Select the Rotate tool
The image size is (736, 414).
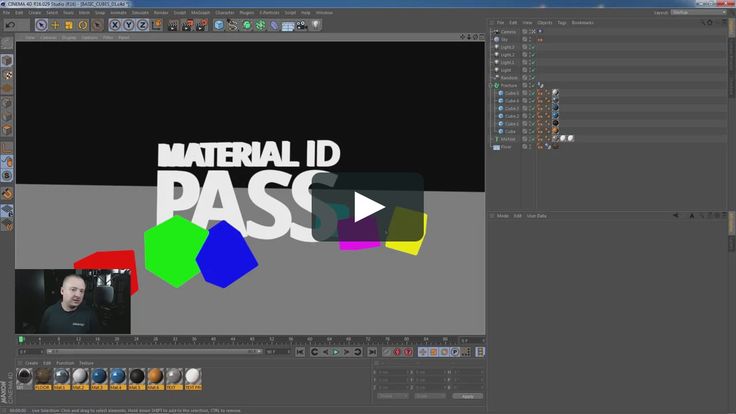point(83,25)
